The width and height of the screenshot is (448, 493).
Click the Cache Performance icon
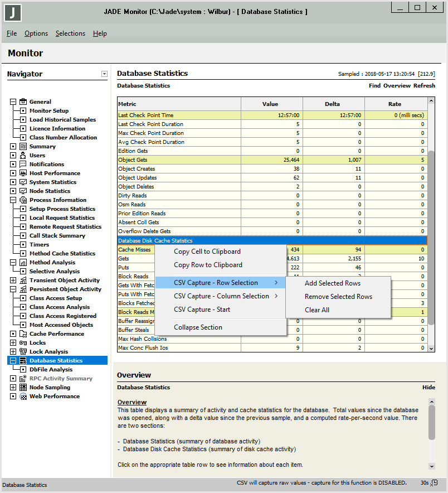point(23,333)
